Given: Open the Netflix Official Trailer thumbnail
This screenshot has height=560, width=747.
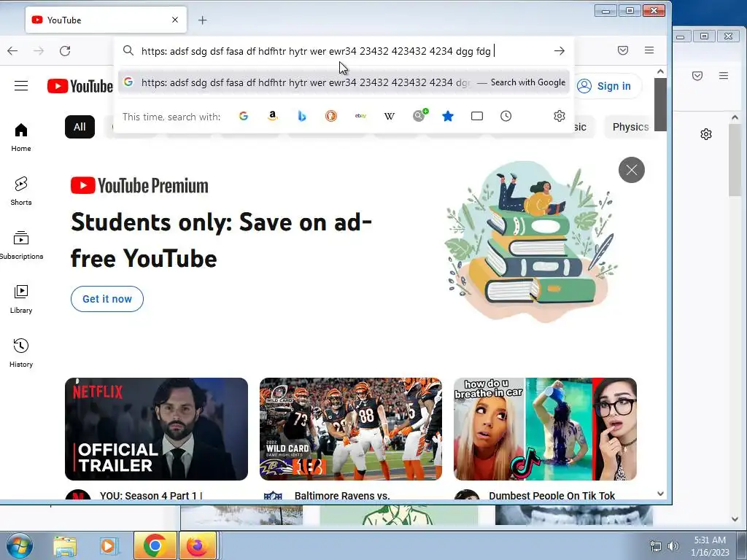Looking at the screenshot, I should click(x=156, y=429).
